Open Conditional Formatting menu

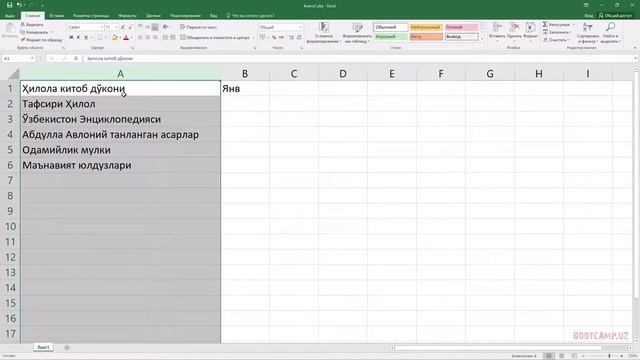(324, 33)
